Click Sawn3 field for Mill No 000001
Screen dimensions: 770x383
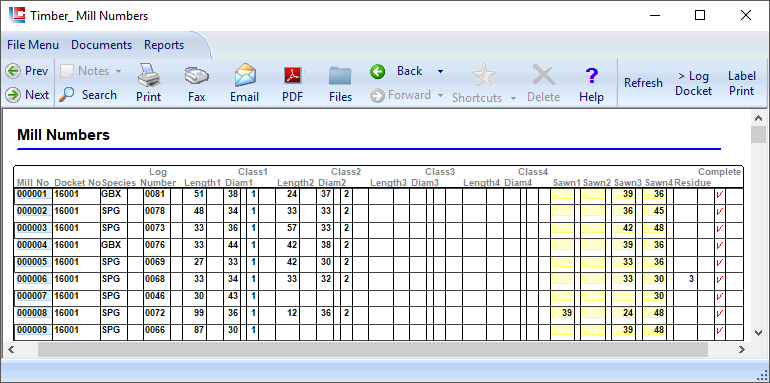click(x=624, y=194)
